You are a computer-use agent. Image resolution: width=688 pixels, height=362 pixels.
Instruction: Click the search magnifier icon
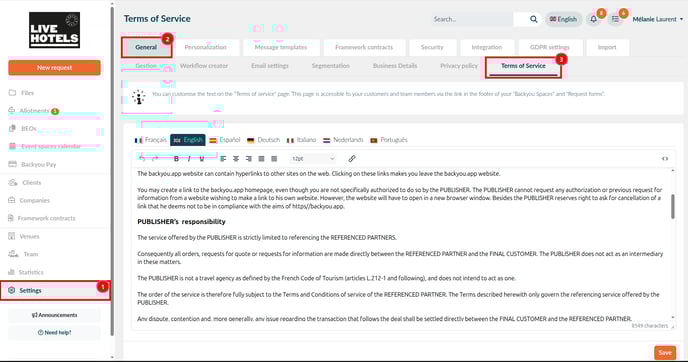point(533,19)
